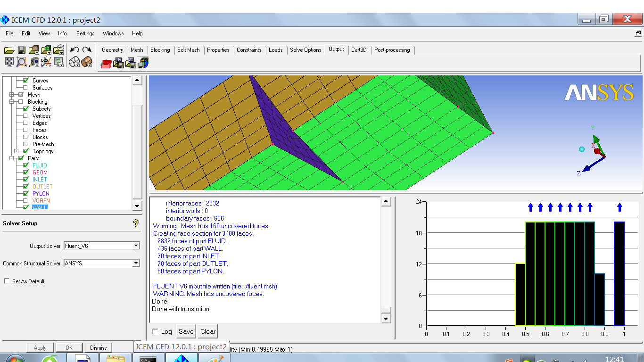
Task: Open the Boundary Conditions (BC) icon
Action: 118,63
